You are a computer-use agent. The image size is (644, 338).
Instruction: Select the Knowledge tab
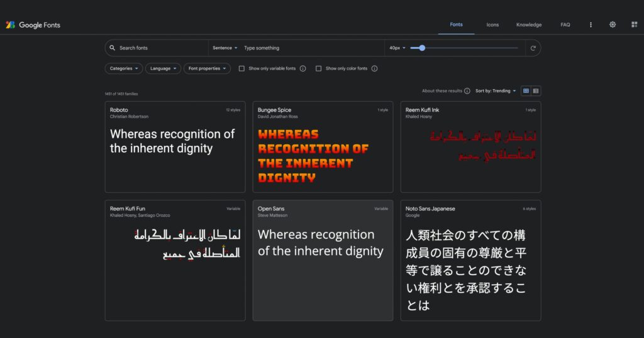[x=528, y=25]
